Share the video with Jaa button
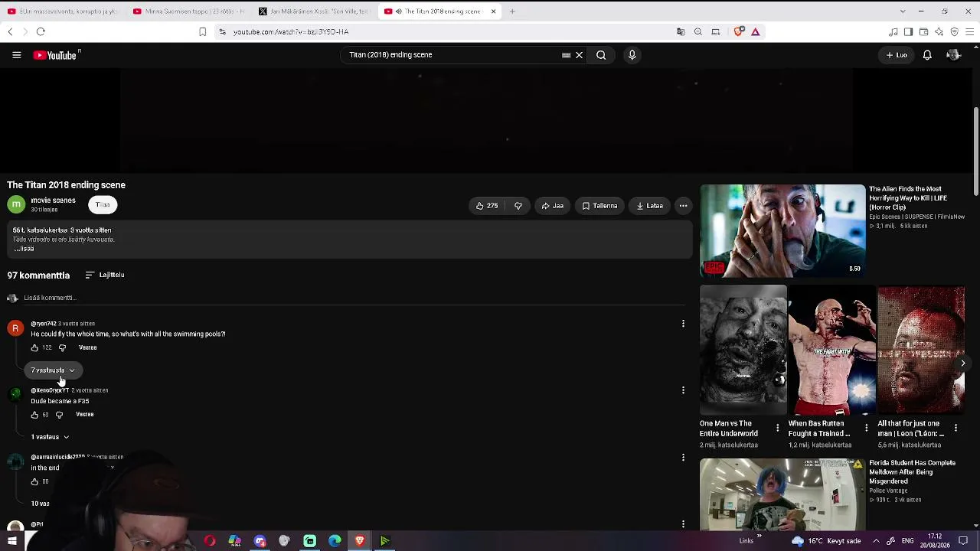This screenshot has width=980, height=551. point(552,206)
